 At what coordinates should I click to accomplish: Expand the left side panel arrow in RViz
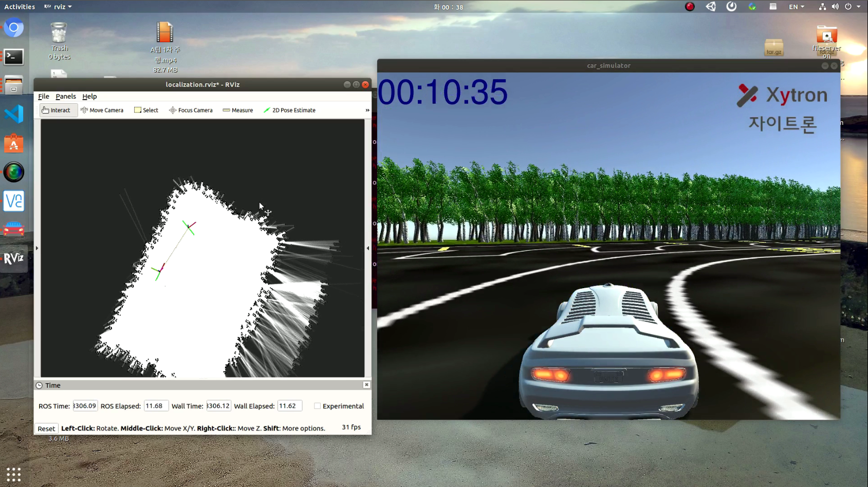point(37,248)
